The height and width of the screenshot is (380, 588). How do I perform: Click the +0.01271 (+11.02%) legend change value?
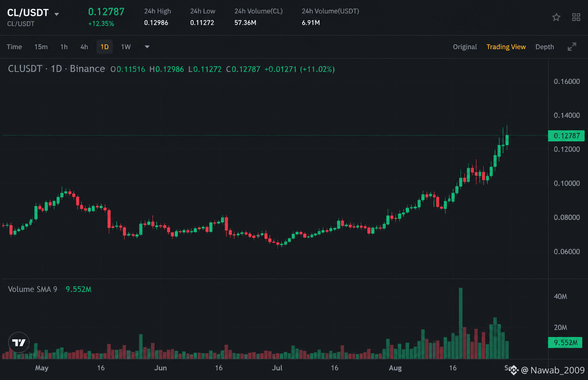coord(299,69)
